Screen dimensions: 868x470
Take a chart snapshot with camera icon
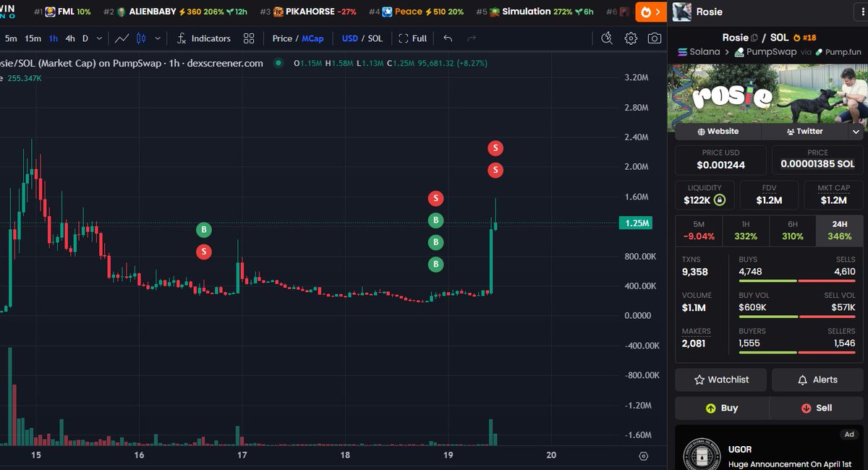click(x=655, y=38)
